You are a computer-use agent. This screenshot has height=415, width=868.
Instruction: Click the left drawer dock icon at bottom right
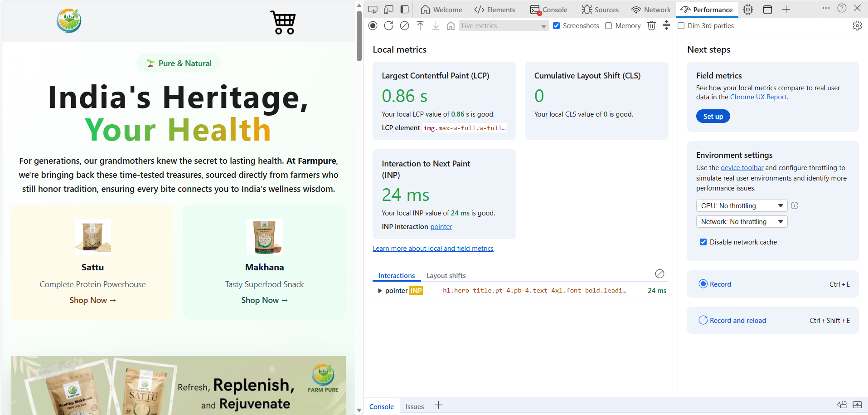(x=842, y=405)
